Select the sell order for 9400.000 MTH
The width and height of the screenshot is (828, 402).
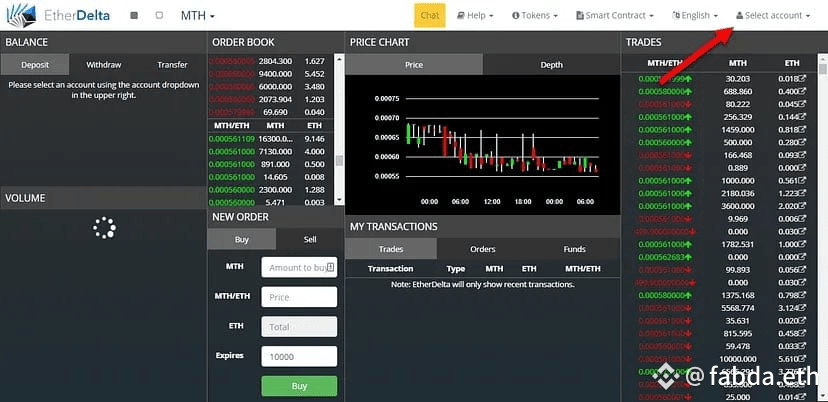tap(271, 74)
